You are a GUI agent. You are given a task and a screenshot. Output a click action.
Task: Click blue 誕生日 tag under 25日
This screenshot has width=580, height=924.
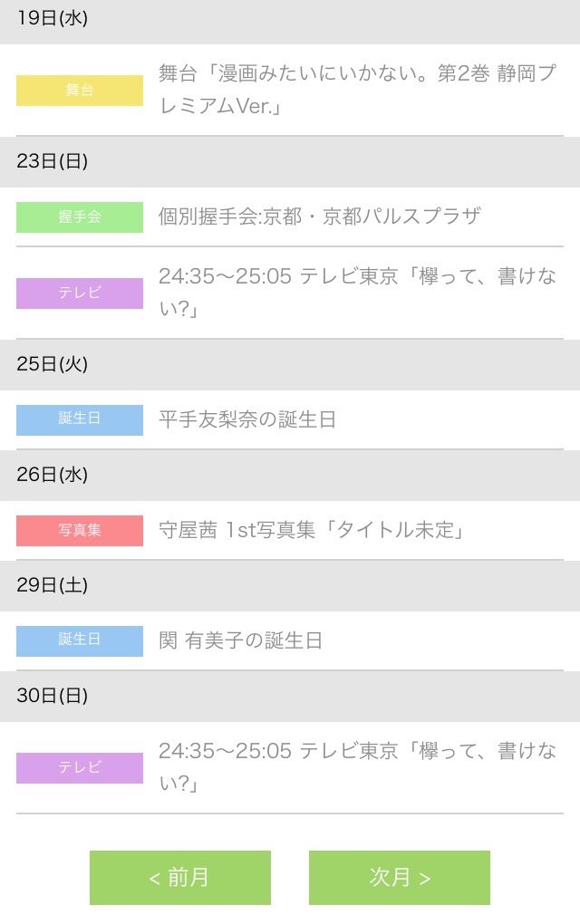(80, 419)
